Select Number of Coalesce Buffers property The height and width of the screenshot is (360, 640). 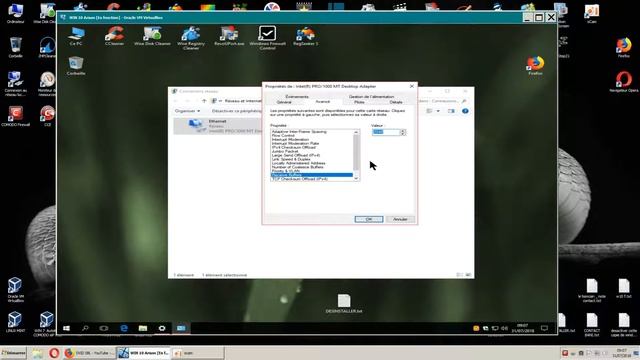pyautogui.click(x=312, y=167)
